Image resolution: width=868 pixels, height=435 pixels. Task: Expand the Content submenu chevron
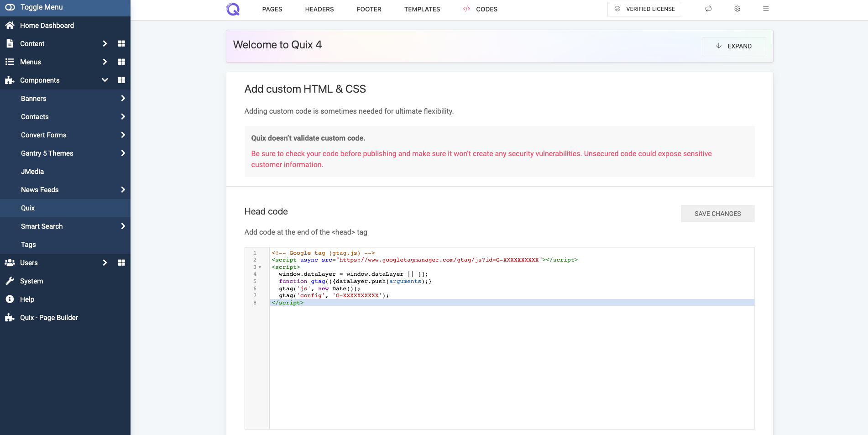click(105, 43)
